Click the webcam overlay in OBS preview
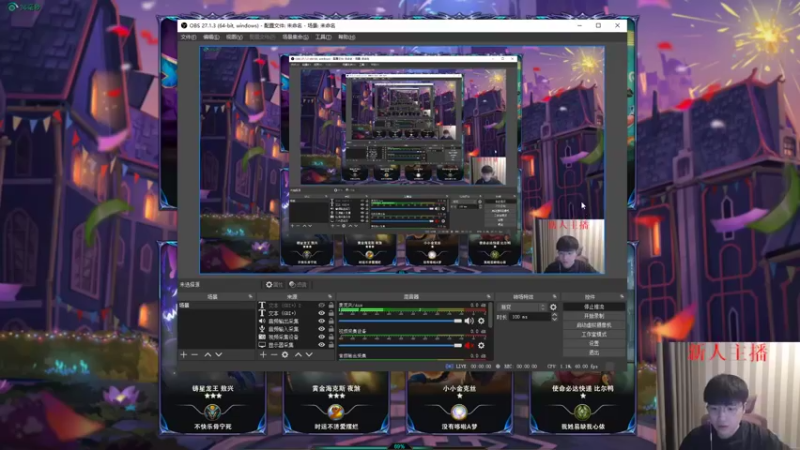The width and height of the screenshot is (800, 450). [569, 246]
